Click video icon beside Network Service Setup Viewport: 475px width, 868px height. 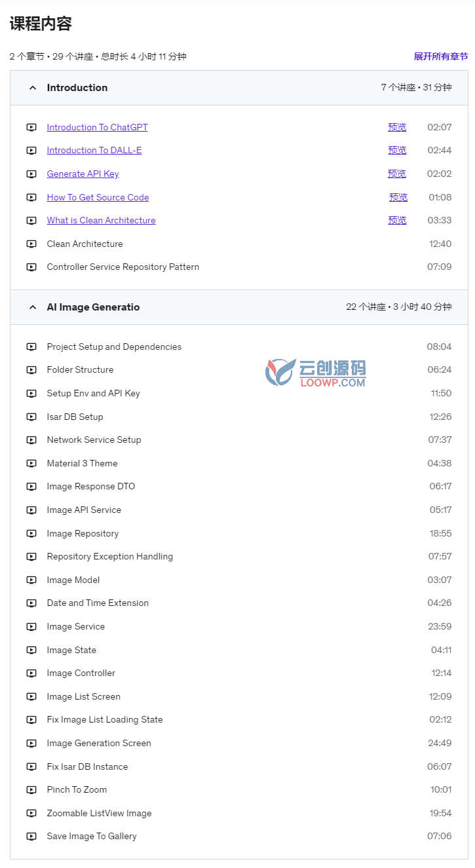click(31, 440)
